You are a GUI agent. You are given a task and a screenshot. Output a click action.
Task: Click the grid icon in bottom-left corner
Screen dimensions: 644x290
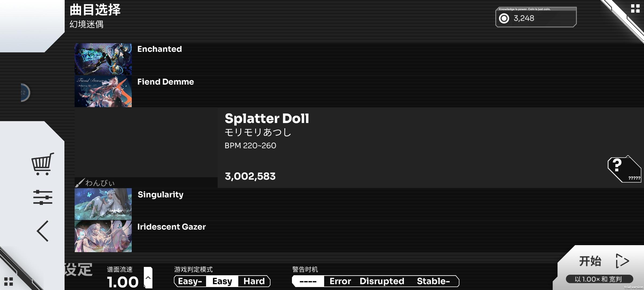9,282
